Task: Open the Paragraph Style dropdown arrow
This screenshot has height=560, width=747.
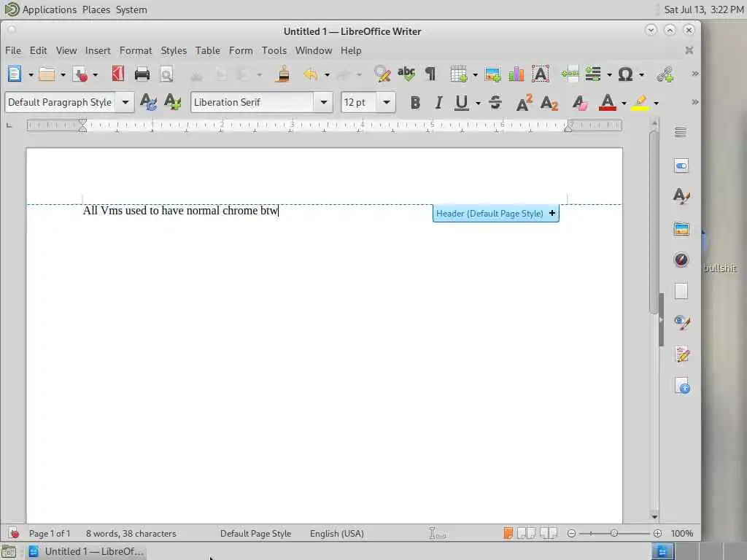Action: click(125, 102)
